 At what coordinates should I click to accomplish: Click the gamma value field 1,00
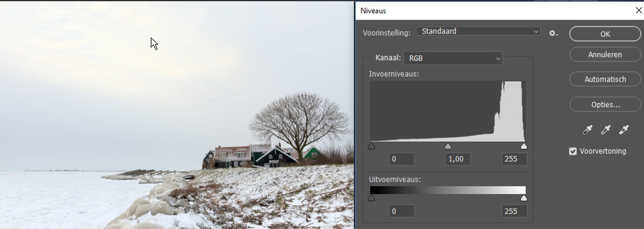click(458, 159)
